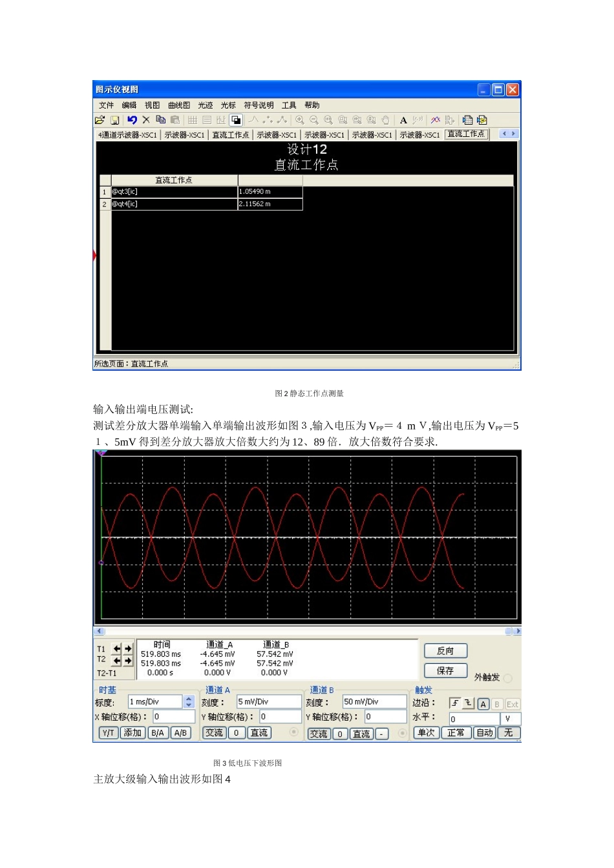Click the 保存 (Save) button

445,671
